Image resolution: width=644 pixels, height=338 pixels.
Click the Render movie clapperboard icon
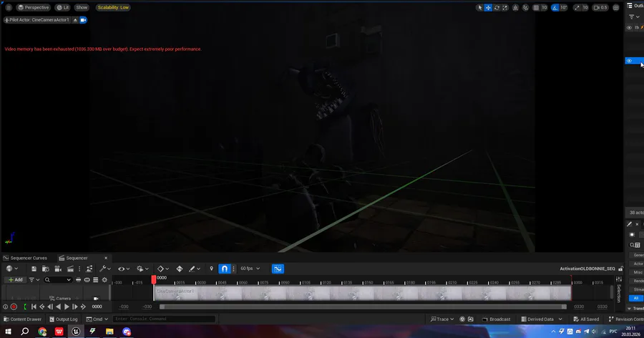coord(70,269)
